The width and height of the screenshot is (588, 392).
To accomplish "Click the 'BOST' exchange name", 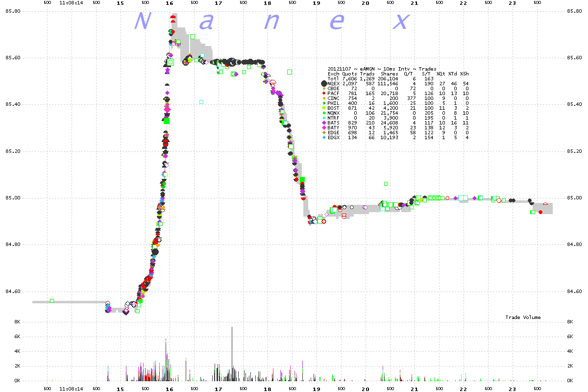I will [x=333, y=108].
